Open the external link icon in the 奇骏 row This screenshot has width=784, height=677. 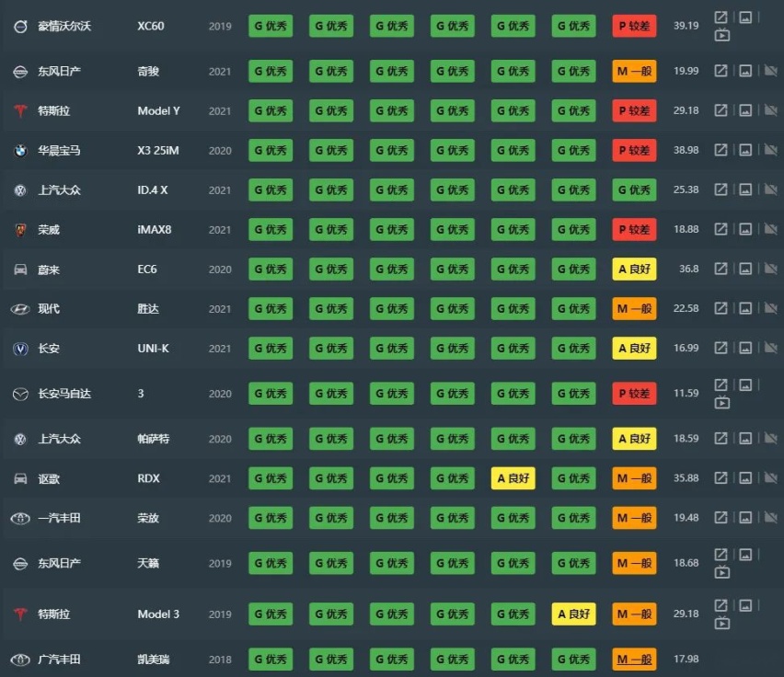click(x=721, y=71)
